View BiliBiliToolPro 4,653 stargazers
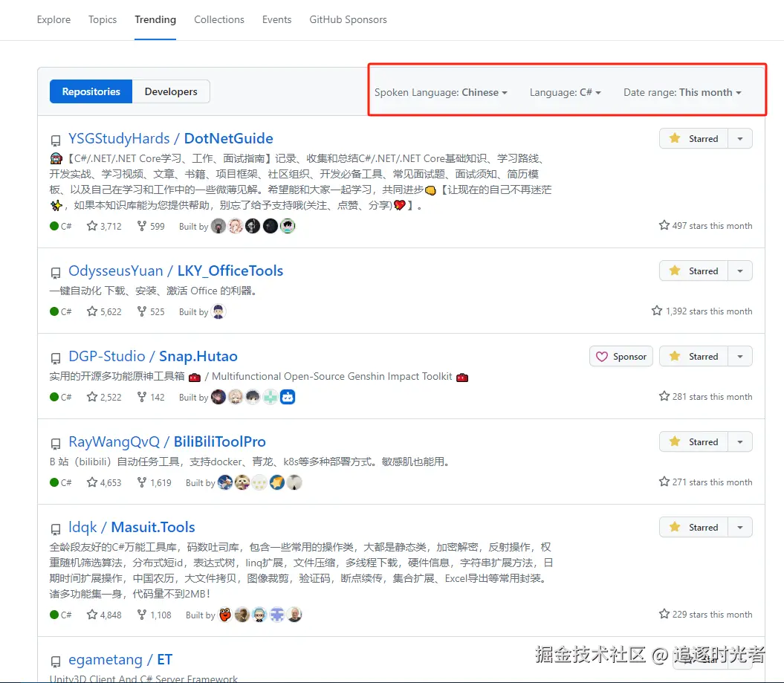 (x=104, y=482)
